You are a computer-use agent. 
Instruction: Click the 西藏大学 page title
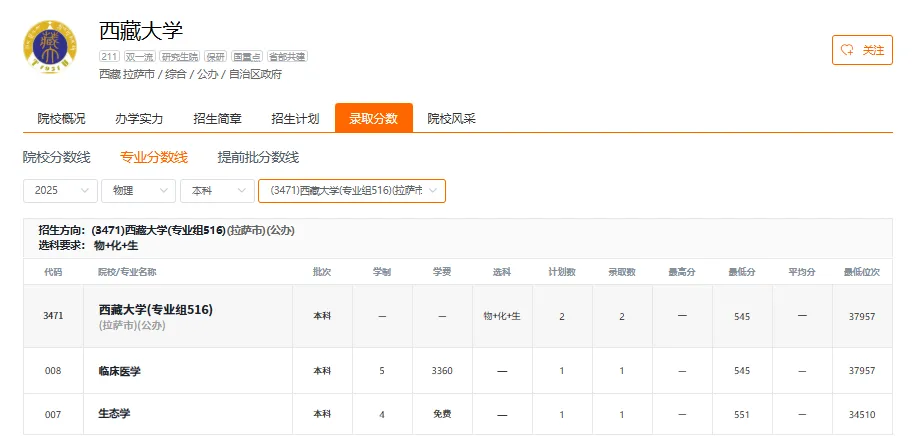(x=141, y=31)
